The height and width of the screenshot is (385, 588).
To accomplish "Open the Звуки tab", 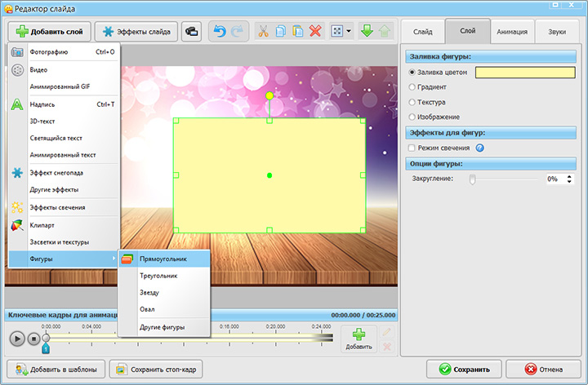I will tap(557, 32).
